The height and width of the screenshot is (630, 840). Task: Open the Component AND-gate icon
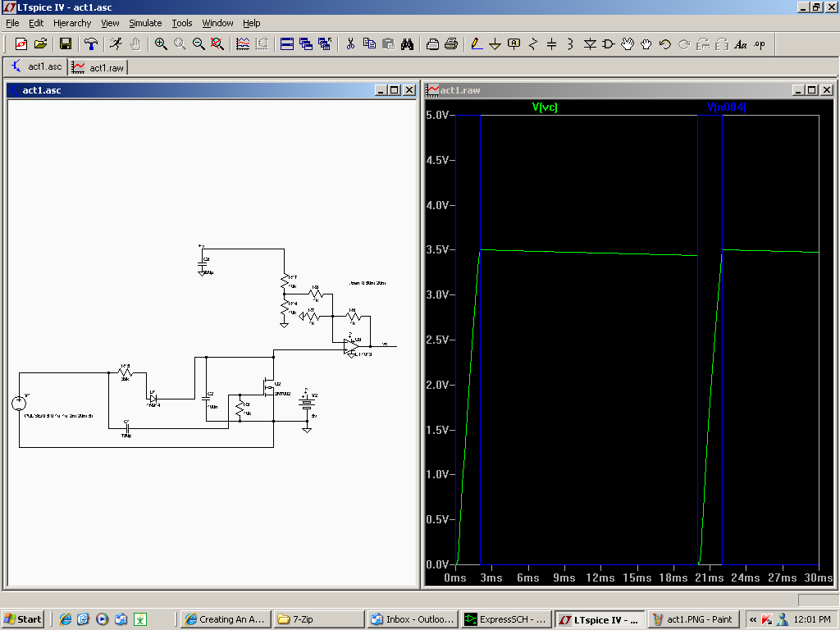pyautogui.click(x=609, y=44)
